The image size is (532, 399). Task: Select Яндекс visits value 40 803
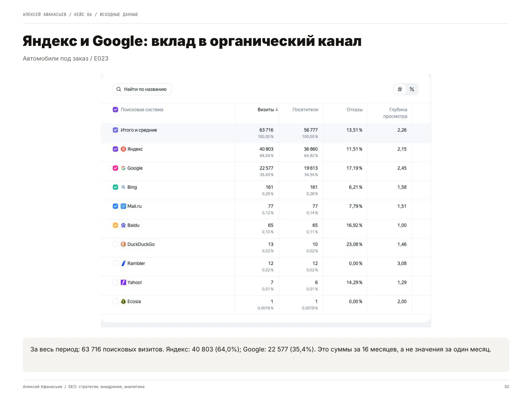pos(266,149)
